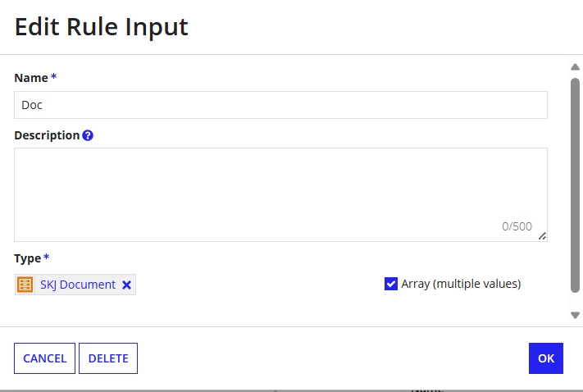Click the Edit Rule Input dialog title
583x392 pixels.
click(x=101, y=27)
